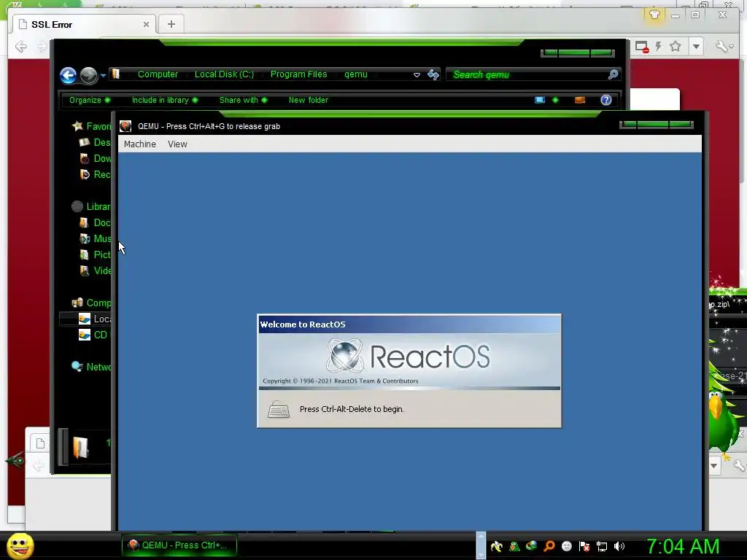Select the SSL Error browser tab
This screenshot has height=560, width=747.
83,24
